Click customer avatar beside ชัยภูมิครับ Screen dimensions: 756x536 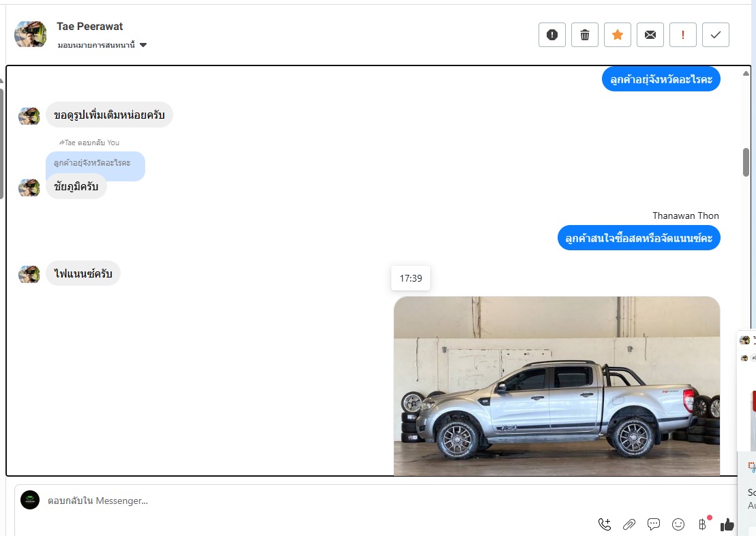(29, 188)
